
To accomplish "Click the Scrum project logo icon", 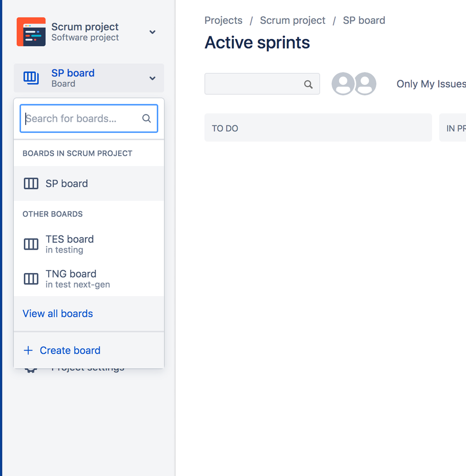I will click(x=31, y=31).
